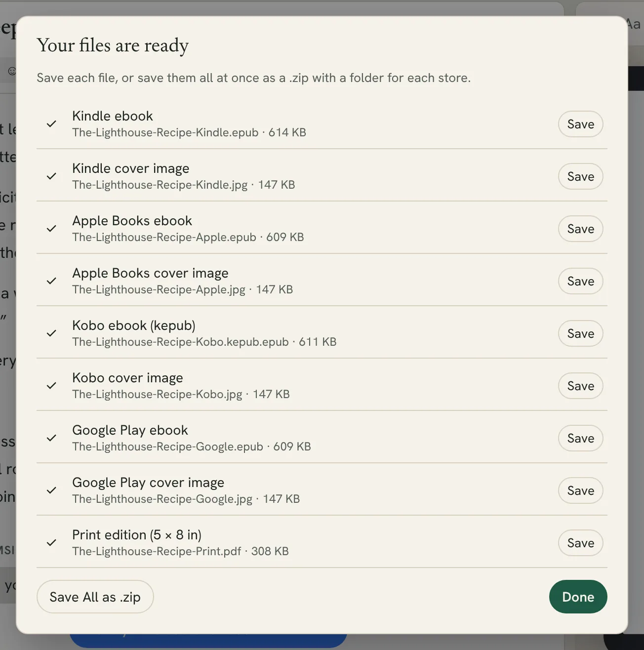Click the Apple Books ebook title

pyautogui.click(x=132, y=221)
